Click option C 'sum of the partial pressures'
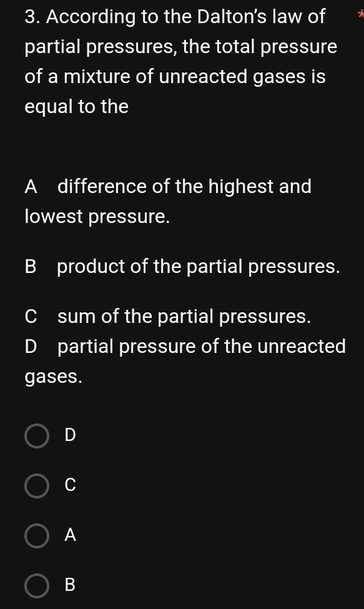364x609 pixels. coord(169,316)
